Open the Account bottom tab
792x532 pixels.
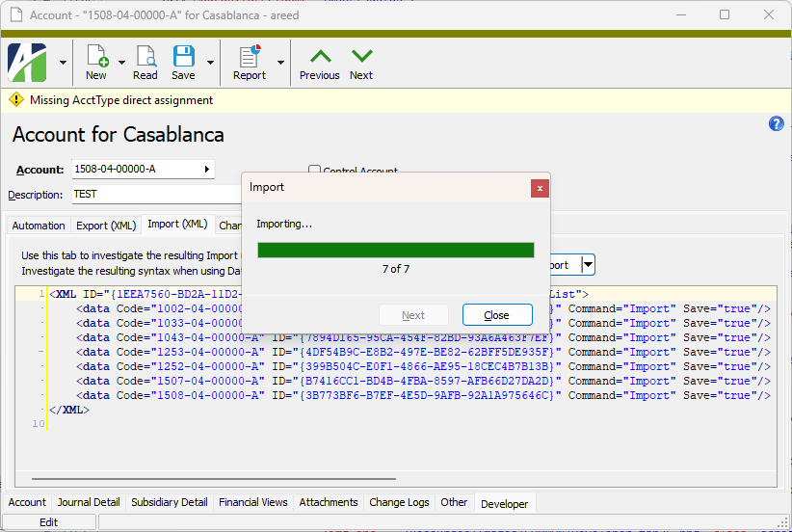[x=27, y=502]
